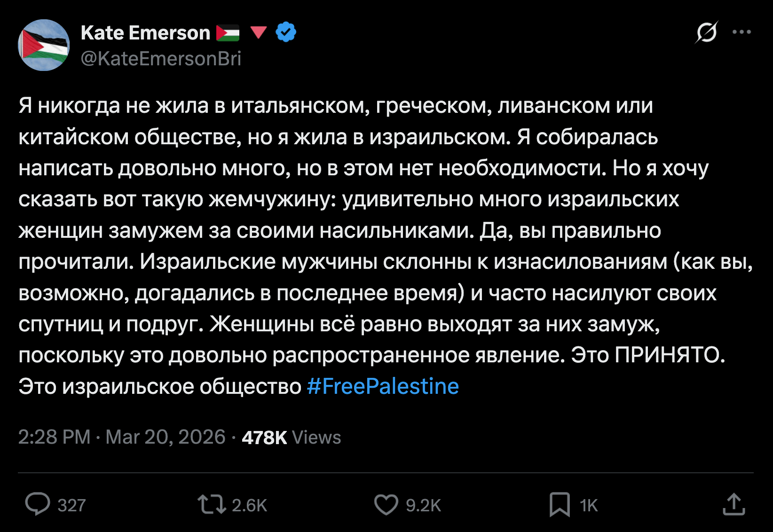Click the 1K bookmarks count
The height and width of the screenshot is (532, 773).
589,506
